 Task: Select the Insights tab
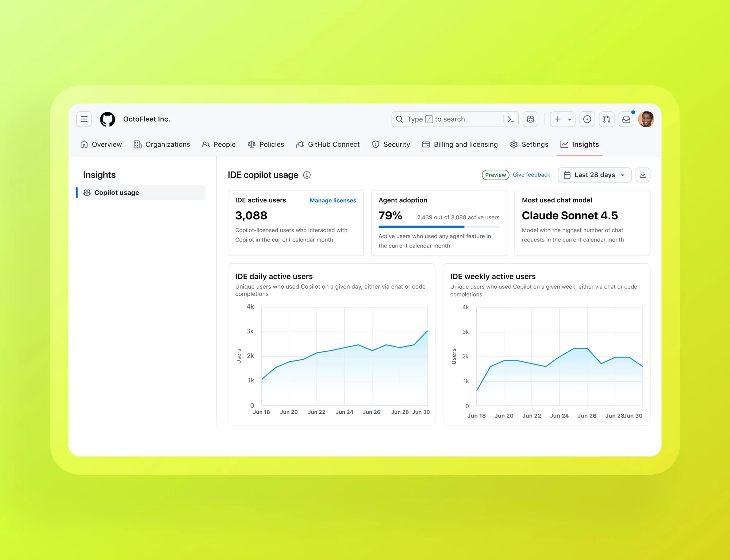[580, 144]
